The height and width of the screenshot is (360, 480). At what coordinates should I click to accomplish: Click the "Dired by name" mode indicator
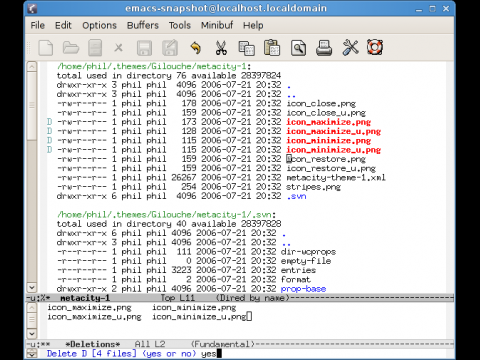coord(252,298)
